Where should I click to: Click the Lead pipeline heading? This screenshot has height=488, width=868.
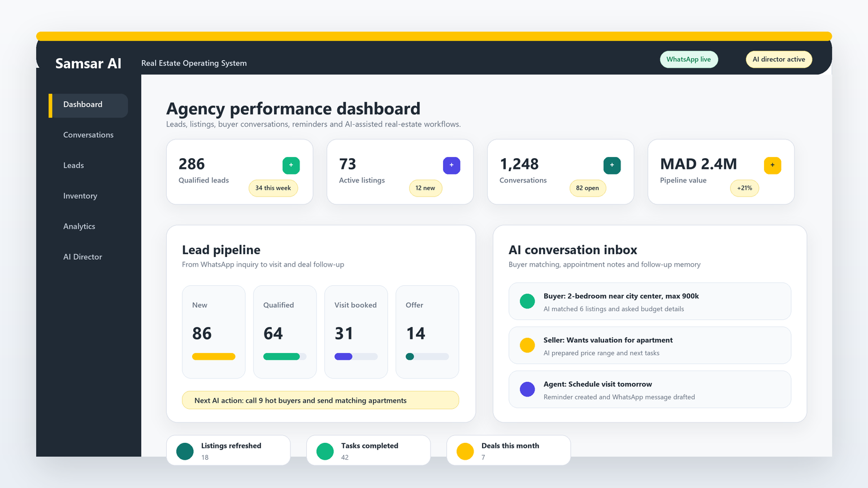[x=221, y=250]
